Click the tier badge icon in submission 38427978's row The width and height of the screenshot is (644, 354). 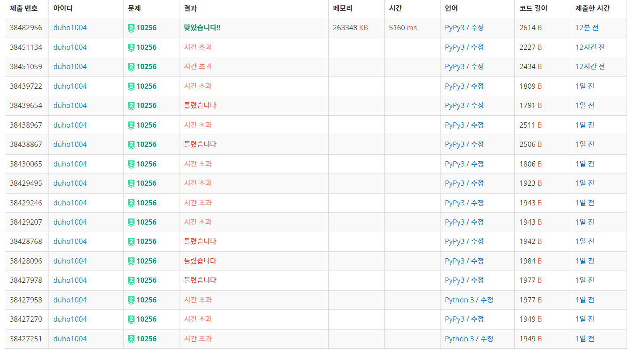pyautogui.click(x=131, y=280)
